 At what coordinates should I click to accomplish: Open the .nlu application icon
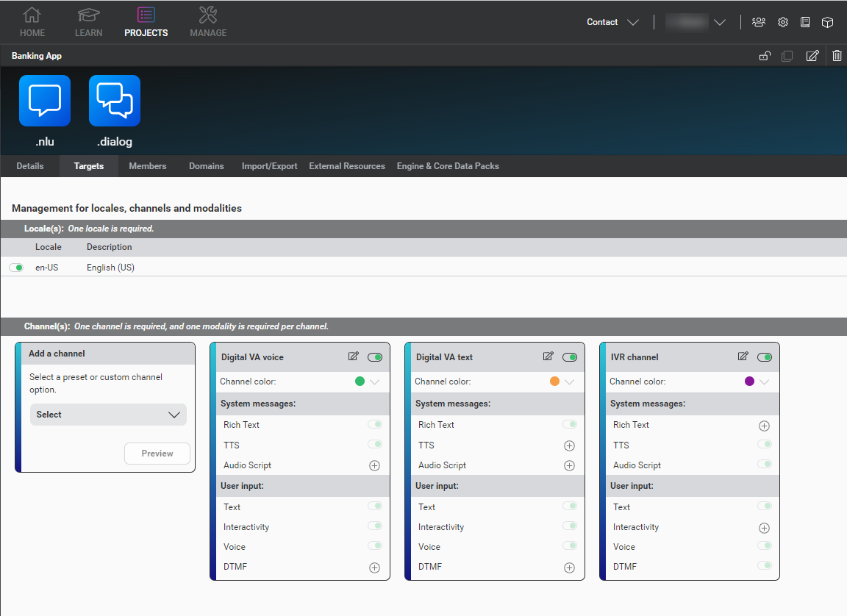45,101
